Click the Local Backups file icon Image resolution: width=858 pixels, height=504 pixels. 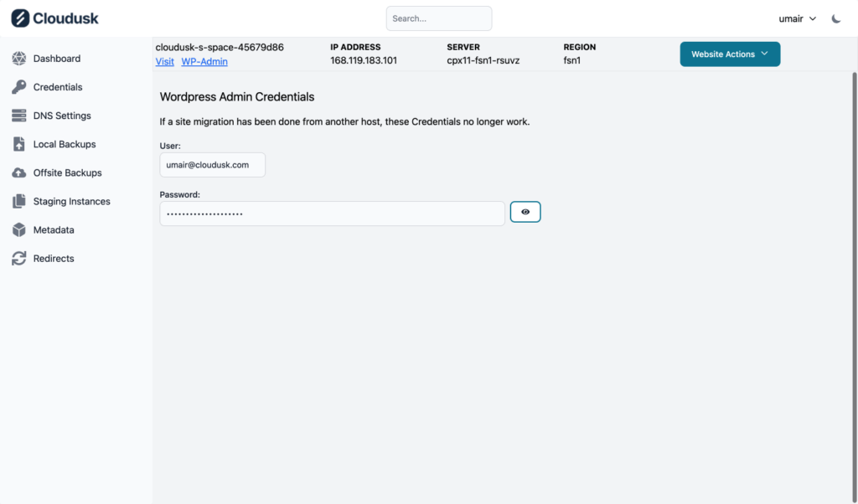coord(18,144)
